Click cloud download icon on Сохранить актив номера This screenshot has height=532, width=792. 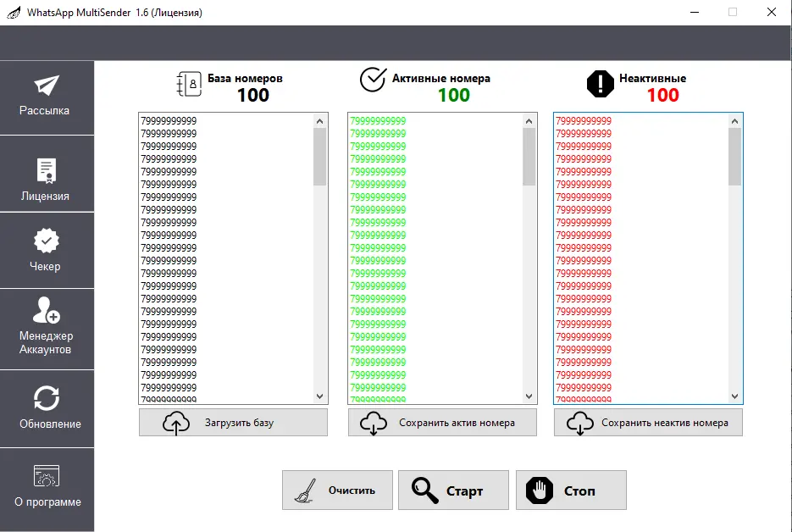[x=374, y=423]
